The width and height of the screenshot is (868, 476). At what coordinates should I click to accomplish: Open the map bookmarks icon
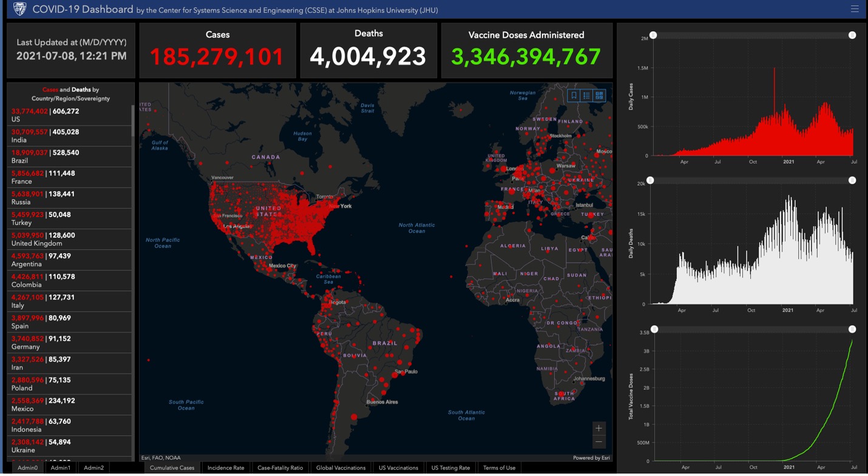574,96
